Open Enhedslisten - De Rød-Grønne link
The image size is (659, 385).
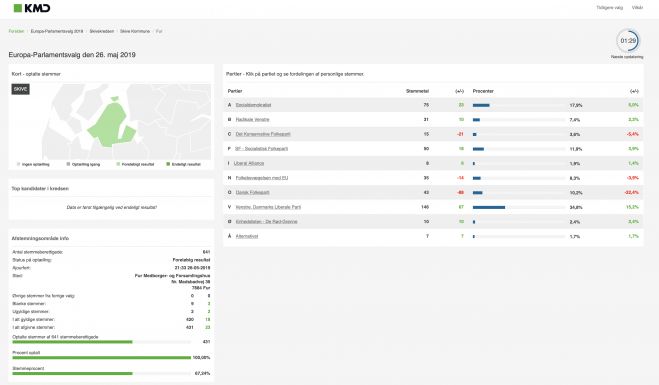pos(266,222)
